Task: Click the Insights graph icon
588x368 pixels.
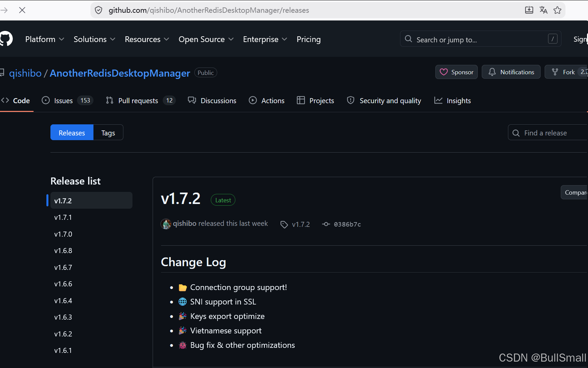Action: tap(438, 100)
